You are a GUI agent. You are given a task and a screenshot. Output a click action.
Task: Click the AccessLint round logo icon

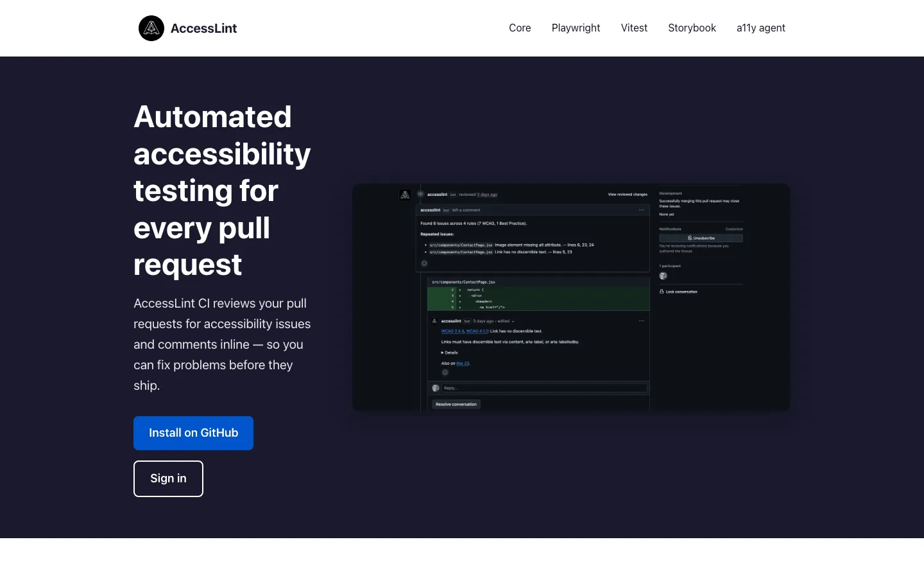[151, 28]
